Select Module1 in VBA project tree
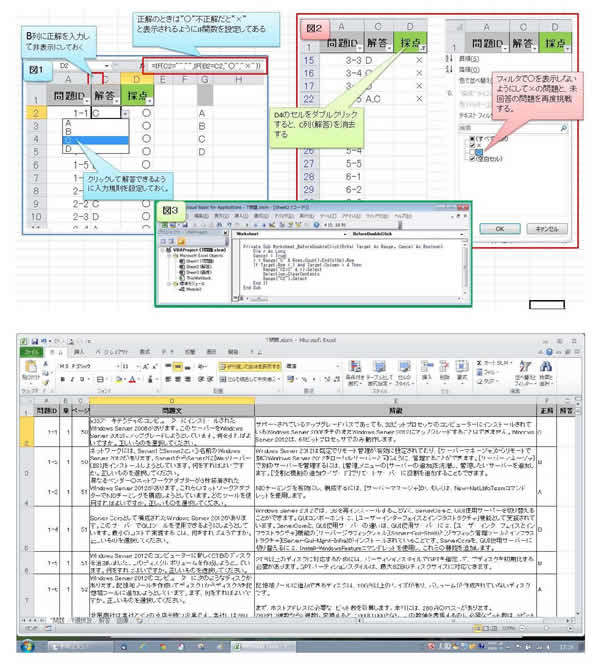This screenshot has width=600, height=664. 189,289
